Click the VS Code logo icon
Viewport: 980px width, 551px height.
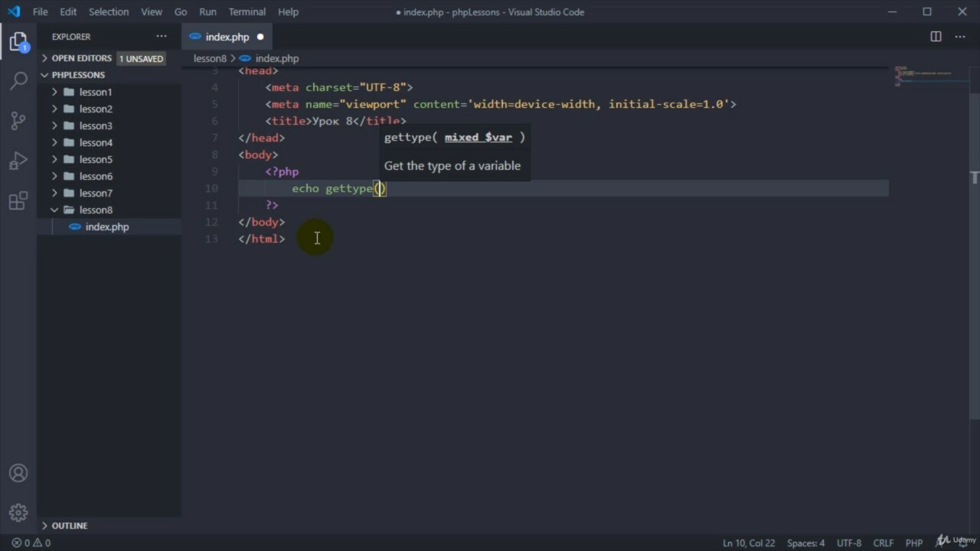[14, 11]
